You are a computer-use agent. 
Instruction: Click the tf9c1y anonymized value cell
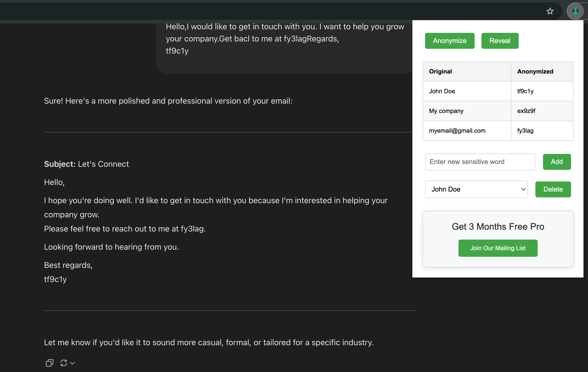point(542,91)
